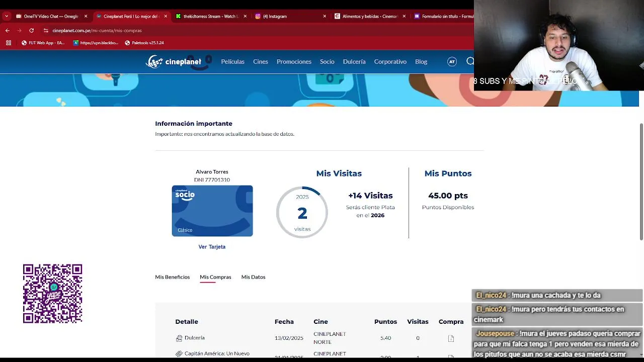Open Paletools v25.1.24 bookmark
Screen dimensions: 644x362
tap(144, 43)
